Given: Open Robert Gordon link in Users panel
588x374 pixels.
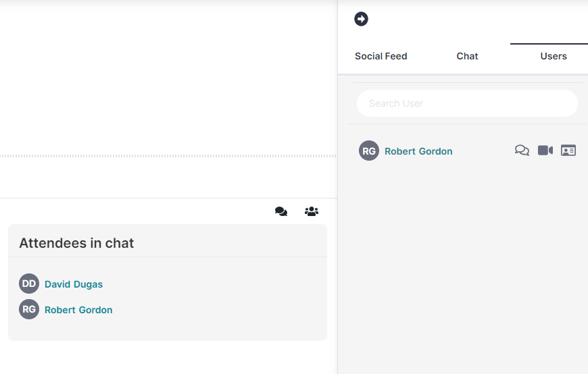Looking at the screenshot, I should click(418, 151).
